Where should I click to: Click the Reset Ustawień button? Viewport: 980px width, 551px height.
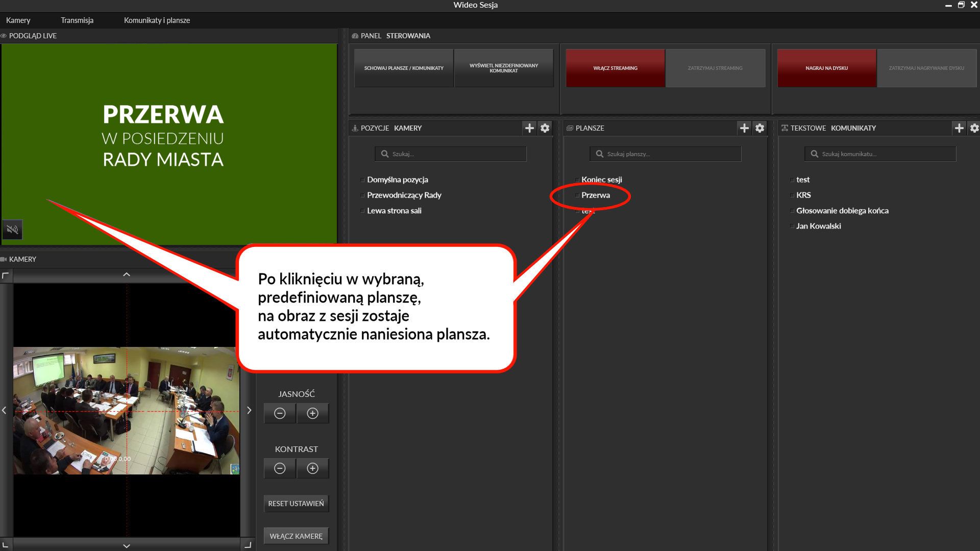click(296, 504)
